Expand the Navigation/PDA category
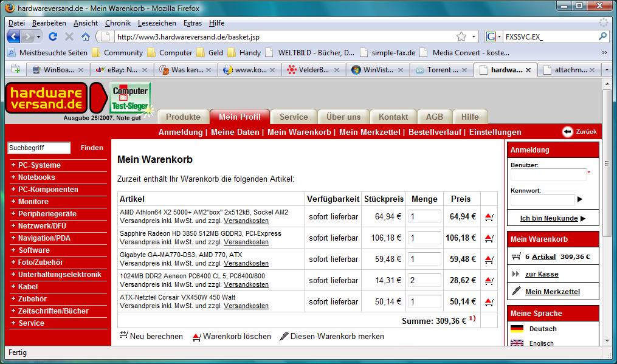 tap(41, 238)
